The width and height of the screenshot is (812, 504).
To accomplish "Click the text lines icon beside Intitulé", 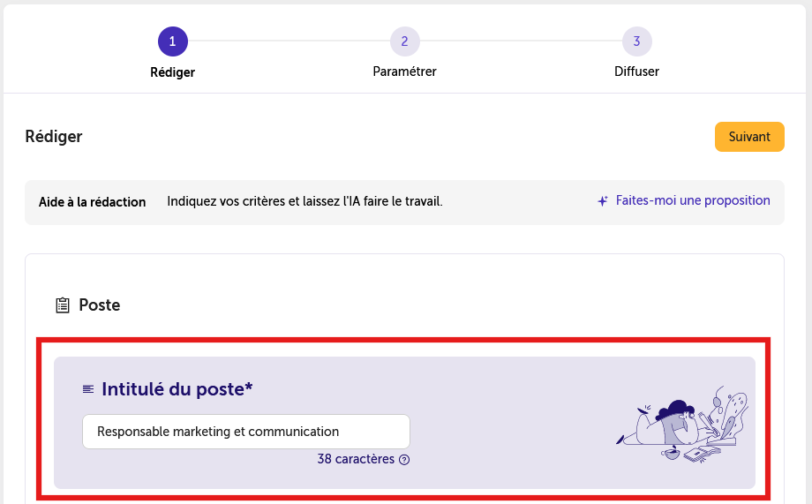I will click(x=88, y=389).
